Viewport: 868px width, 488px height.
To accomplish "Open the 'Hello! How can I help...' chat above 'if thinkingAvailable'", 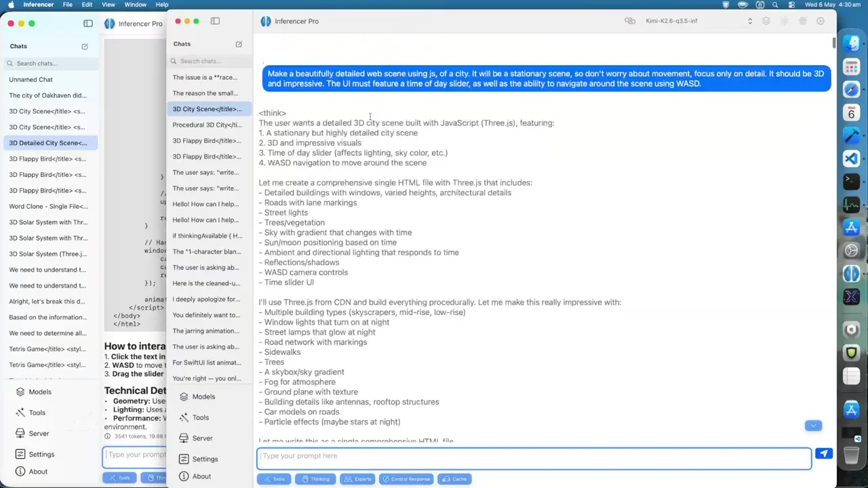I will coord(207,220).
